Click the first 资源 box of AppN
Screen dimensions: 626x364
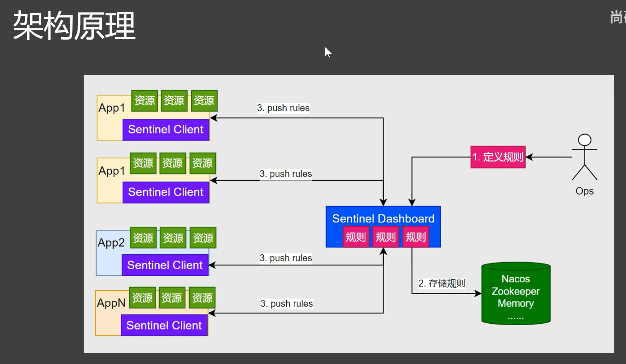(142, 298)
